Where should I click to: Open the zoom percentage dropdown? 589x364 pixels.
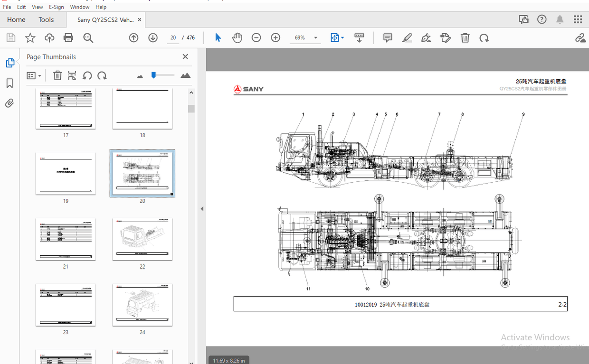coord(315,37)
